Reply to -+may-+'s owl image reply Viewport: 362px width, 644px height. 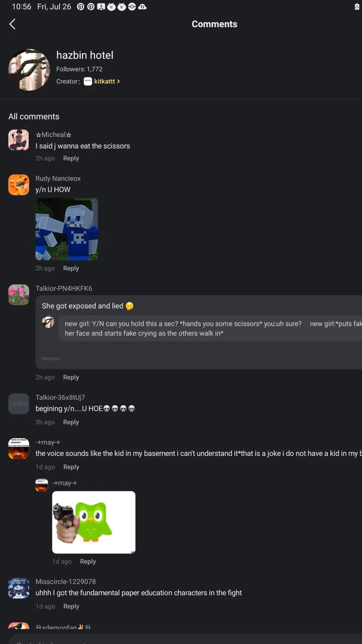88,562
